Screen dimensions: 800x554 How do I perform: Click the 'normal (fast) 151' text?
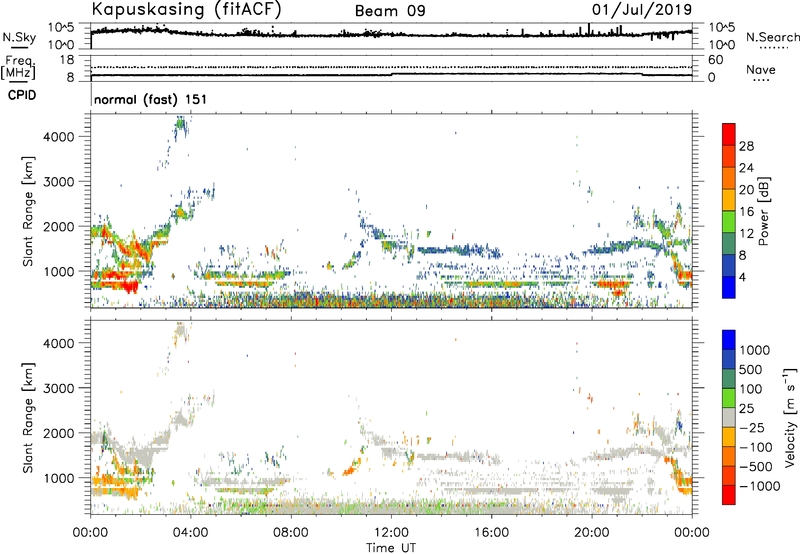151,99
